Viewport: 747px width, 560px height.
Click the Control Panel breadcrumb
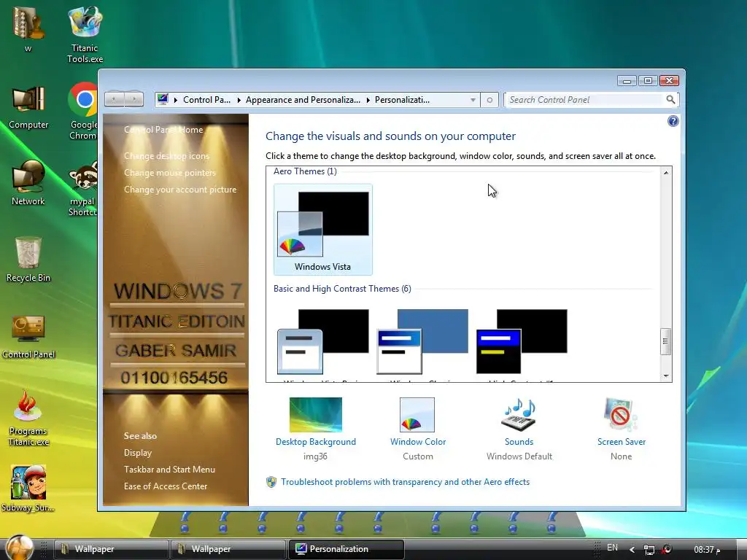(206, 99)
